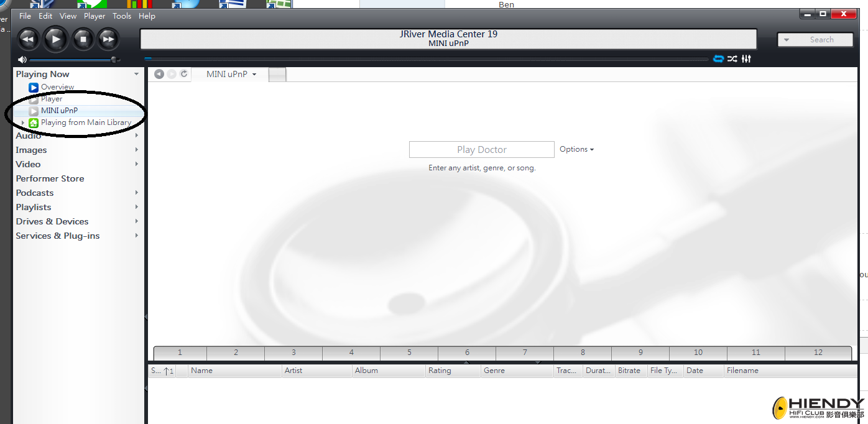Click the Play Doctor input field
The image size is (868, 424).
481,149
